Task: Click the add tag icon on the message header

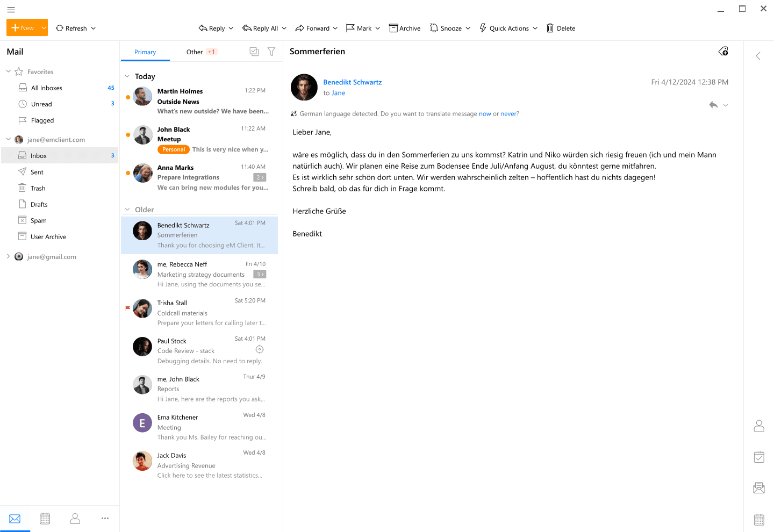Action: tap(723, 51)
